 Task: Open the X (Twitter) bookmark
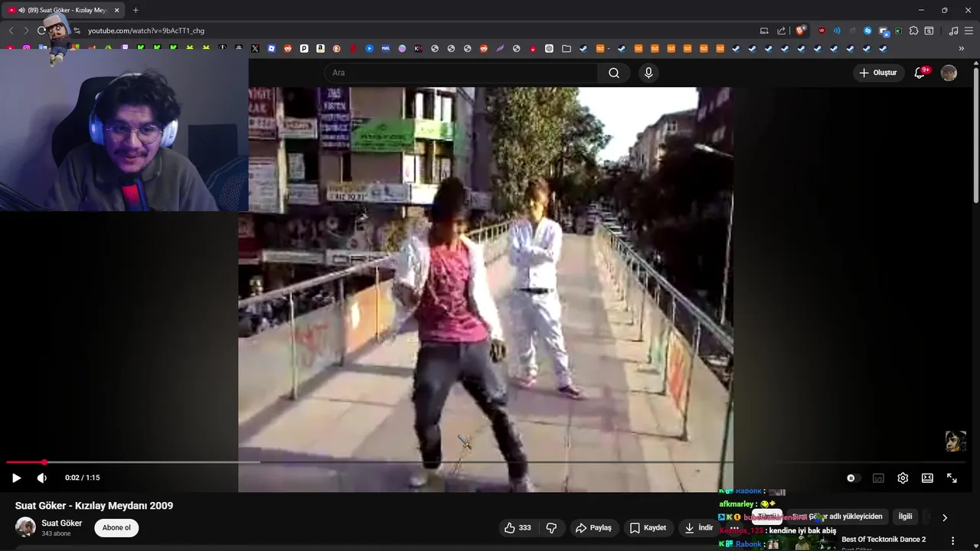255,48
